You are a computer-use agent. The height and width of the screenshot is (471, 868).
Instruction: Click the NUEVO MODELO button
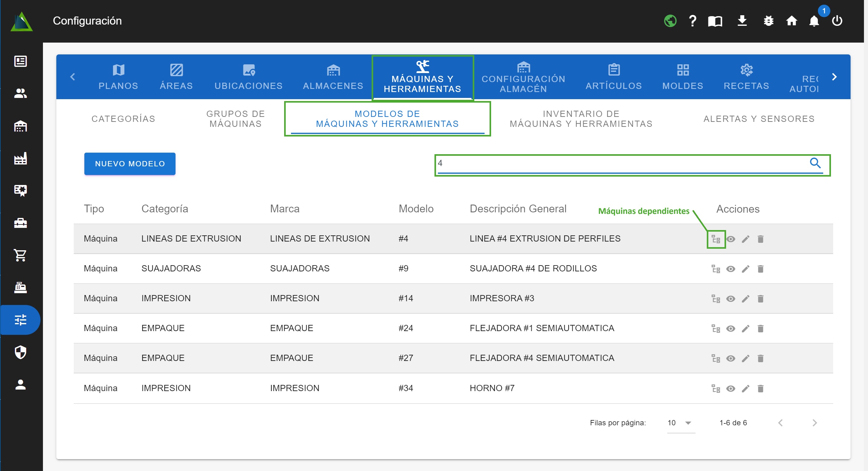(x=130, y=164)
